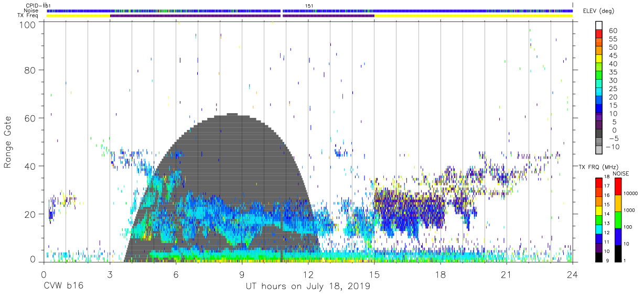
Task: Select light gray ELEV swatch below -10
Action: pyautogui.click(x=599, y=151)
